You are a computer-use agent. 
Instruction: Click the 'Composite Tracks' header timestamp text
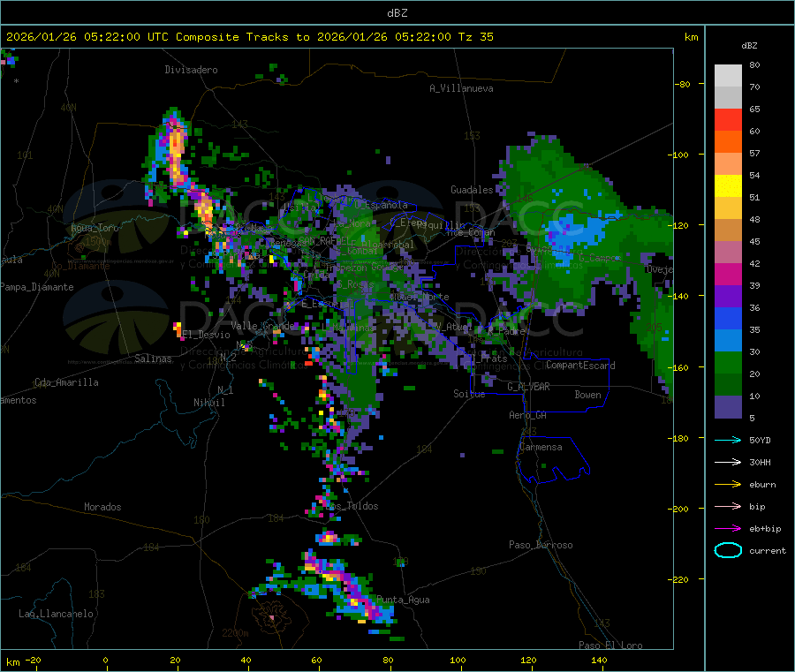click(x=249, y=37)
